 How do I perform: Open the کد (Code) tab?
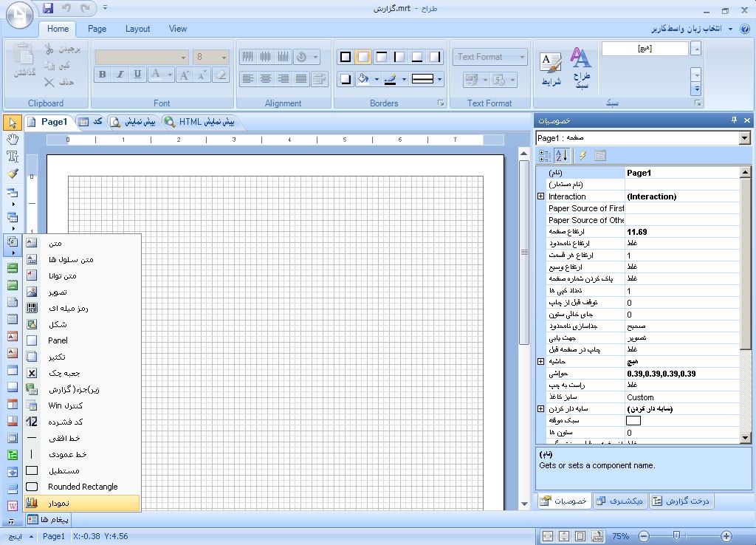[x=91, y=122]
